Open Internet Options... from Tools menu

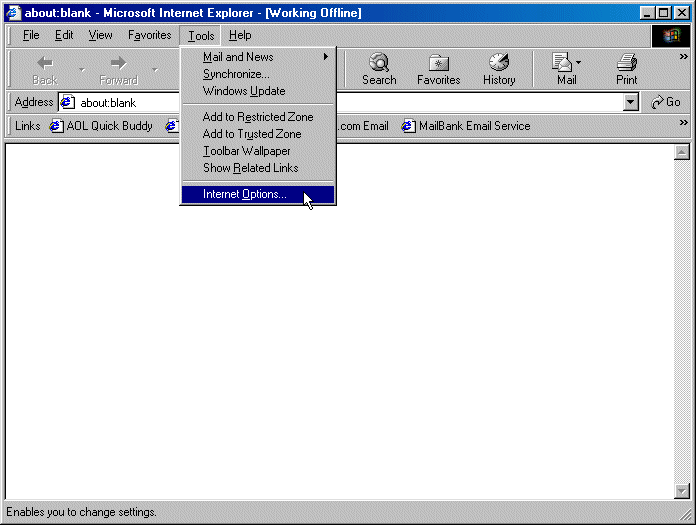pyautogui.click(x=258, y=194)
